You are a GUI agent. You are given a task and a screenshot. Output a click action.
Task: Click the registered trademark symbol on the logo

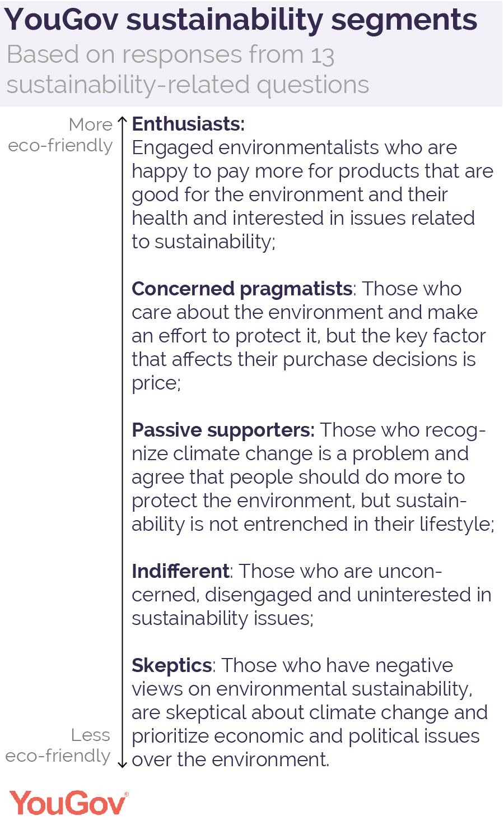click(126, 794)
